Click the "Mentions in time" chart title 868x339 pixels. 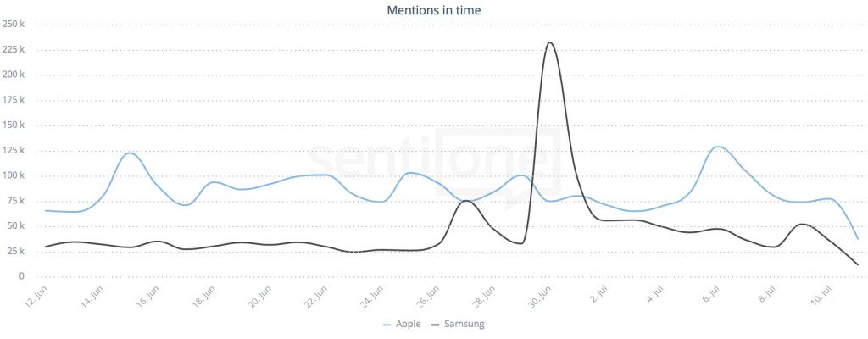(x=434, y=10)
